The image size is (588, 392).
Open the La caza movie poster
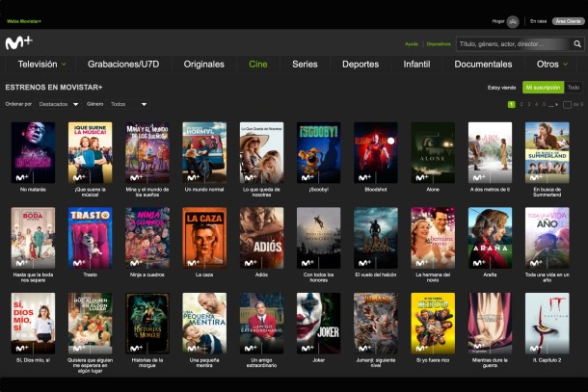pyautogui.click(x=204, y=238)
